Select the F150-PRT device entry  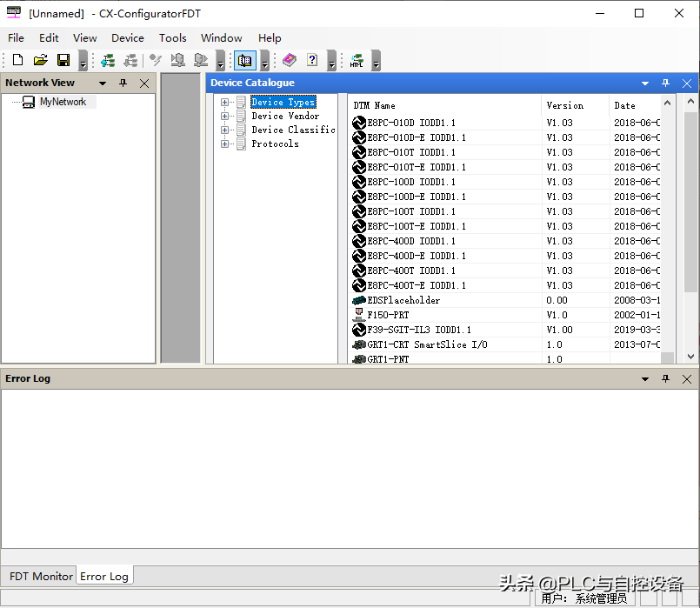pos(388,315)
